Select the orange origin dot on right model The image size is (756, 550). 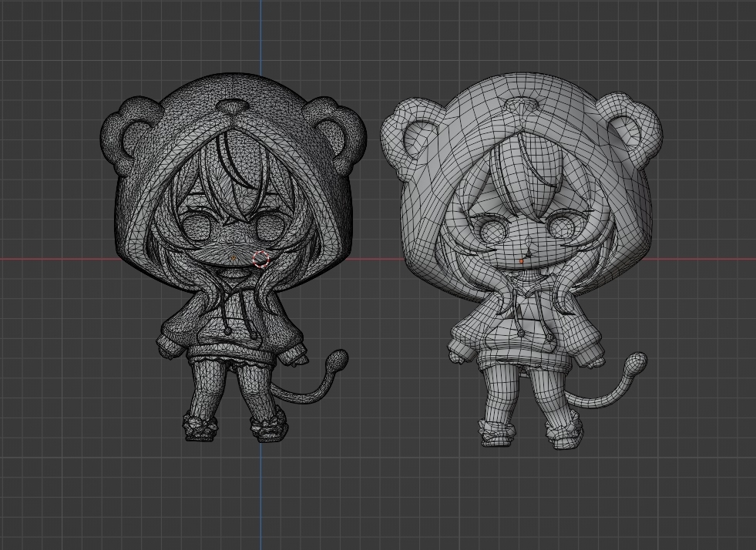coord(522,261)
